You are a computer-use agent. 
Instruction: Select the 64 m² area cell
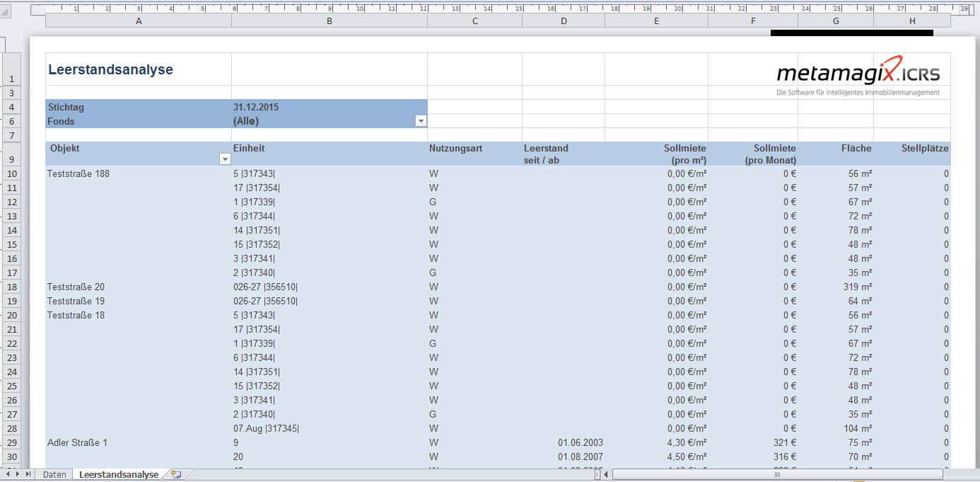(x=836, y=301)
